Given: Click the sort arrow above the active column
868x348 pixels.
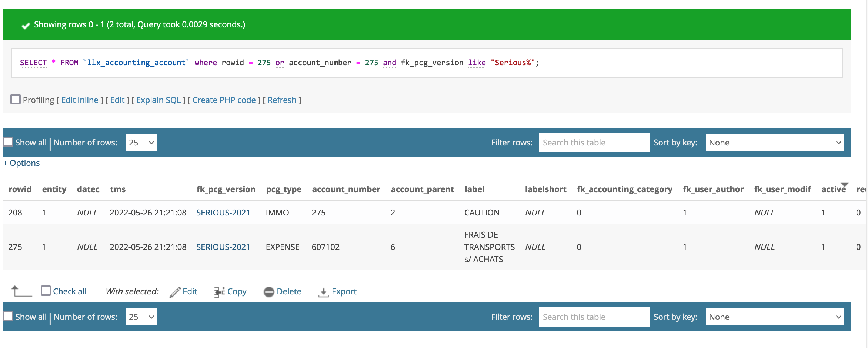Looking at the screenshot, I should [845, 184].
